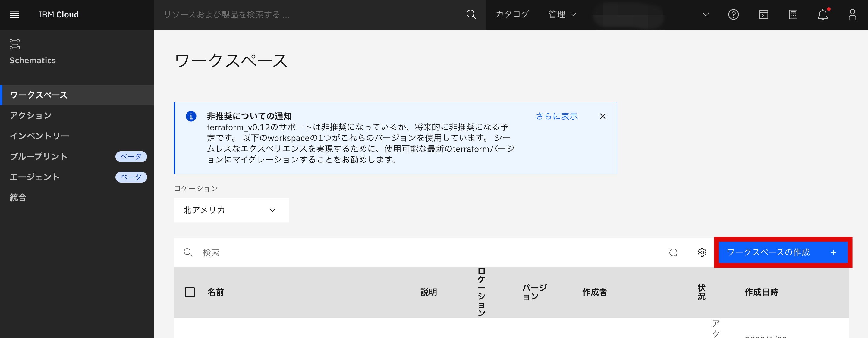Open the ロケーション dropdown showing 北アメリカ
The height and width of the screenshot is (338, 868).
[x=231, y=210]
